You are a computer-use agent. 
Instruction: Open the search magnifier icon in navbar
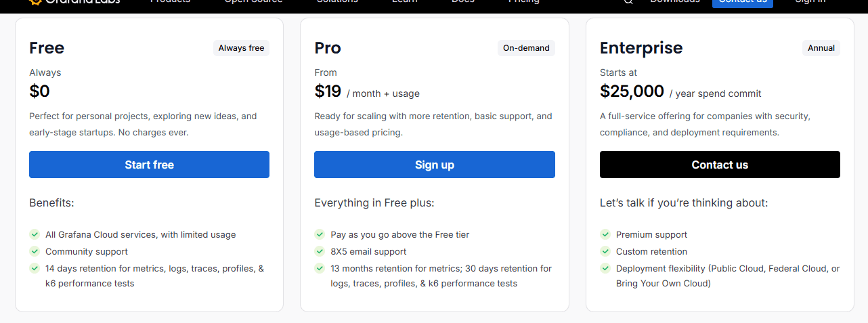(x=628, y=2)
